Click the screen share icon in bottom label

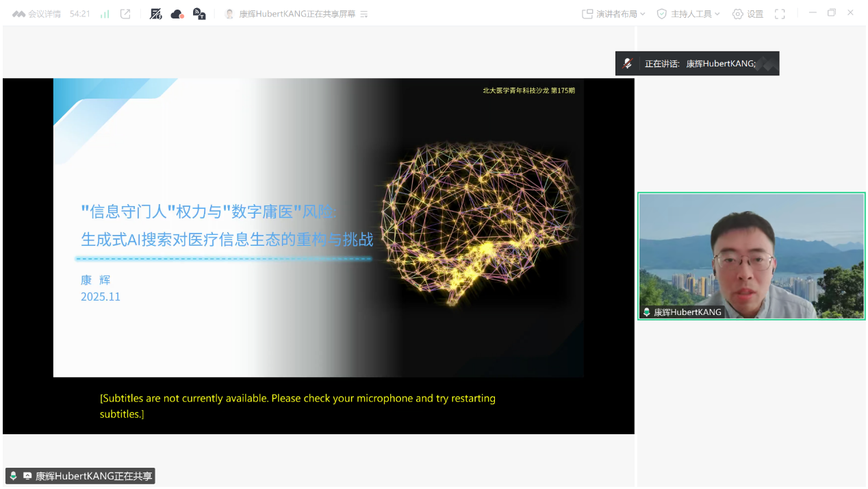point(27,476)
